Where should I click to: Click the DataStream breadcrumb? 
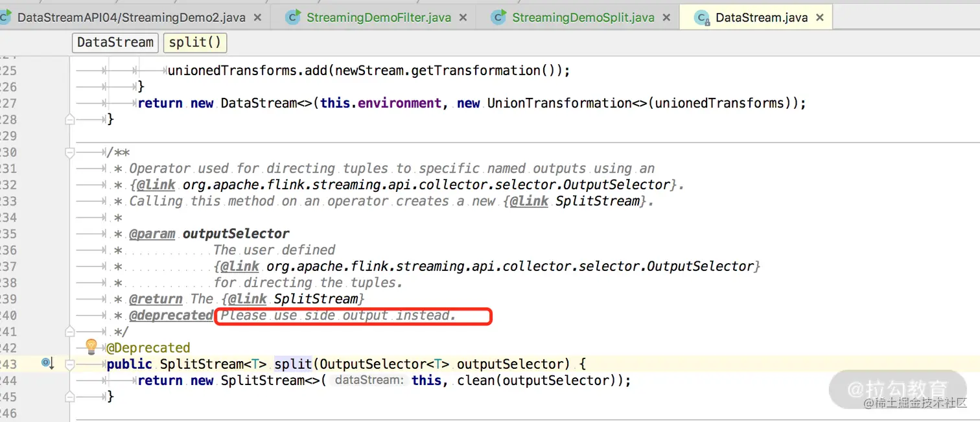[x=115, y=42]
